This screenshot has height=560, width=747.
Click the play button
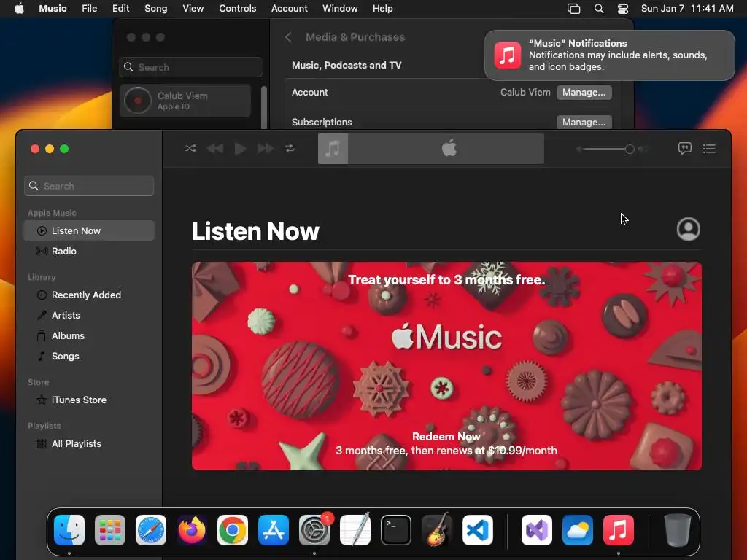240,149
